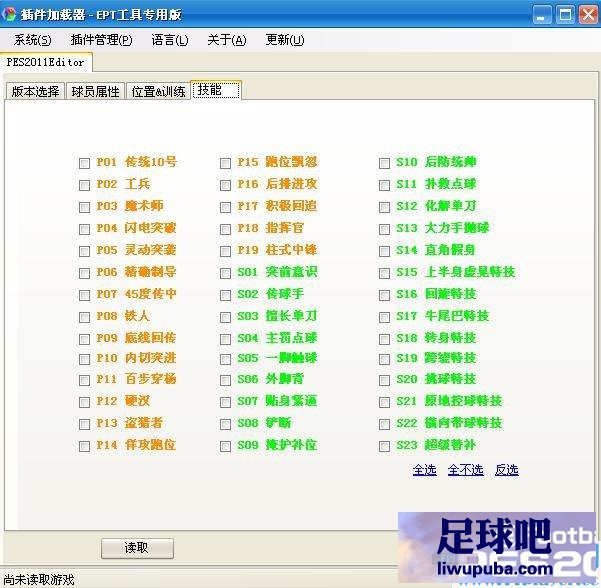Tick the P15 跑位飘忽 checkbox
Viewport: 601px width, 588px height.
(x=225, y=163)
